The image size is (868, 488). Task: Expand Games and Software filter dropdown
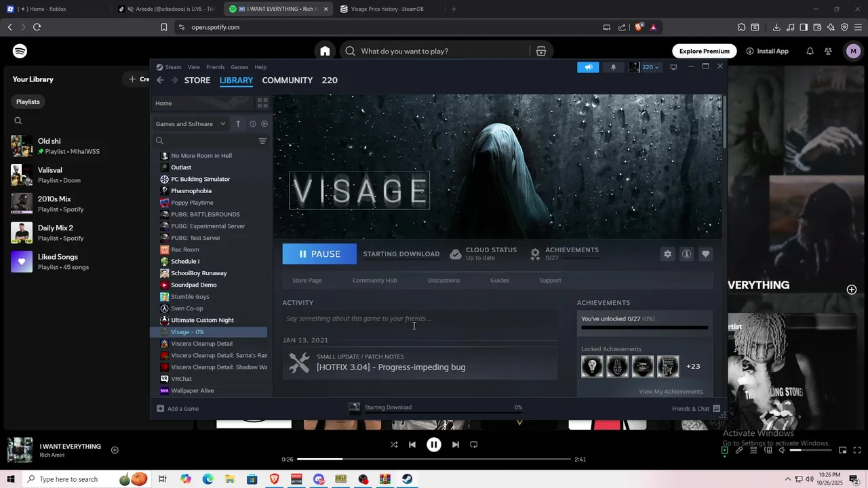coord(190,124)
